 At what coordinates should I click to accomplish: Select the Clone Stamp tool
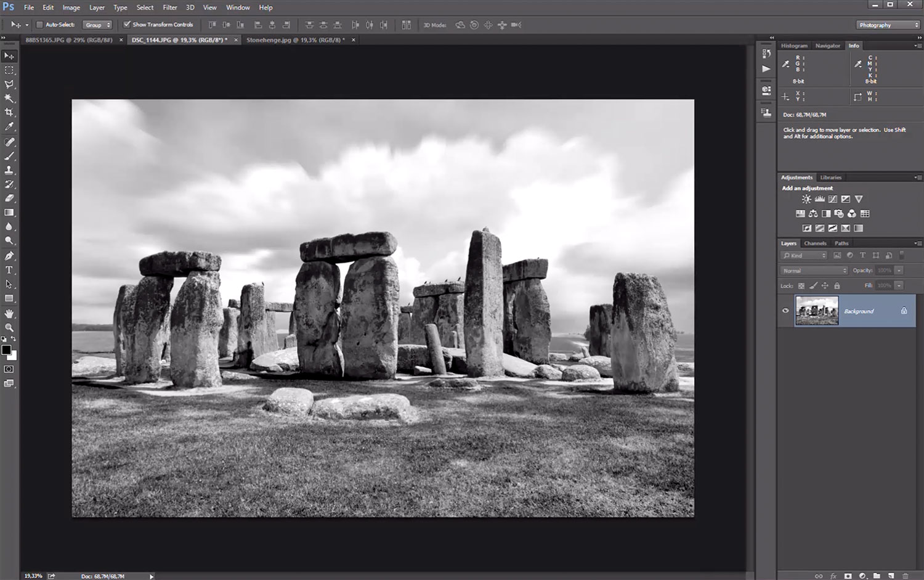coord(9,170)
